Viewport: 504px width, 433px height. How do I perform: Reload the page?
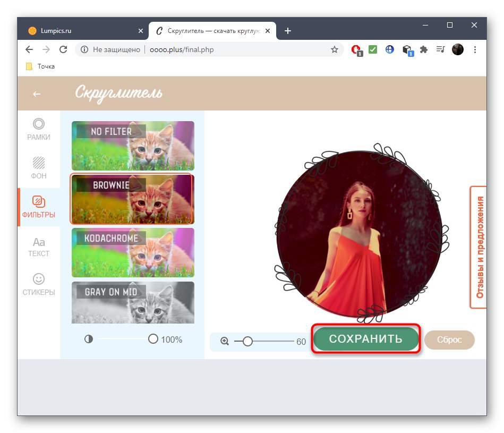pos(63,49)
